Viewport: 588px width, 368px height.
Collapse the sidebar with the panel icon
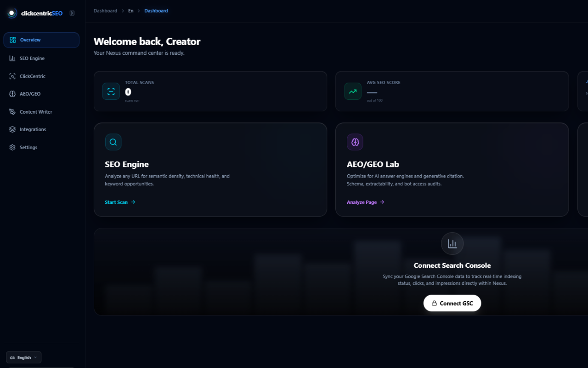(x=72, y=13)
